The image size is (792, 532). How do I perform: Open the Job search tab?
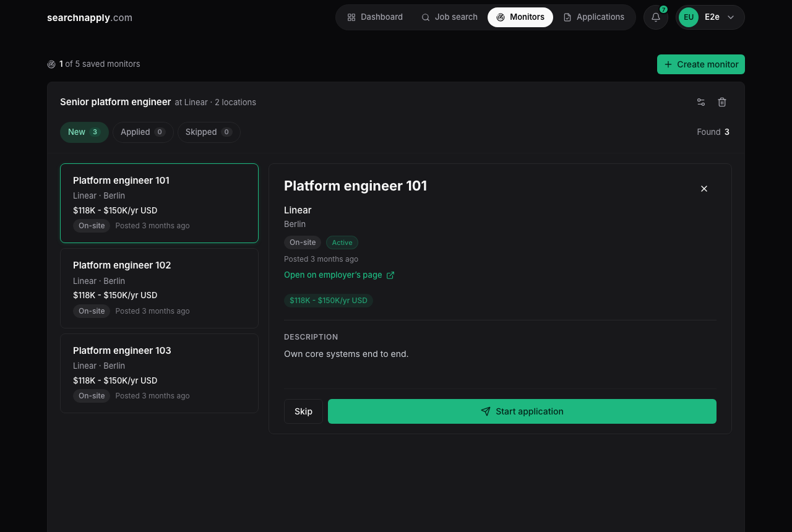[x=449, y=17]
